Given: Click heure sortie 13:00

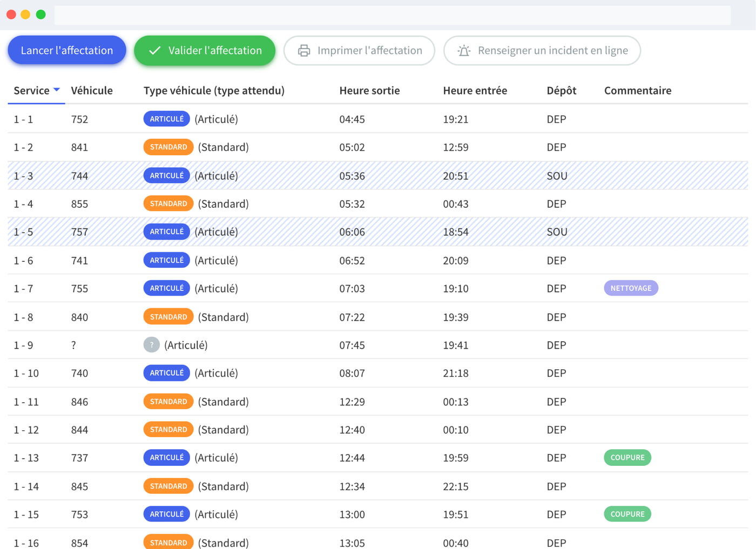Looking at the screenshot, I should pos(352,514).
